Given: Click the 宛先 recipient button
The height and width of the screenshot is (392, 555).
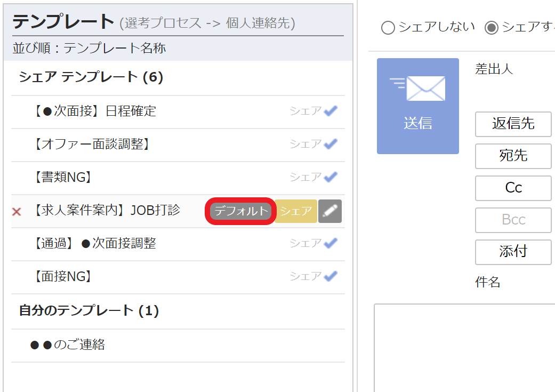Looking at the screenshot, I should coord(513,156).
